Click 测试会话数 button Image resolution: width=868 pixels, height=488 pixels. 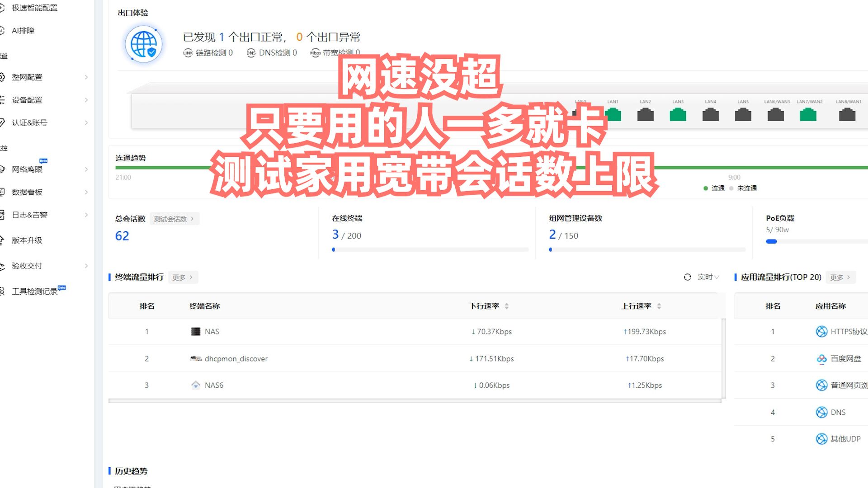tap(174, 219)
